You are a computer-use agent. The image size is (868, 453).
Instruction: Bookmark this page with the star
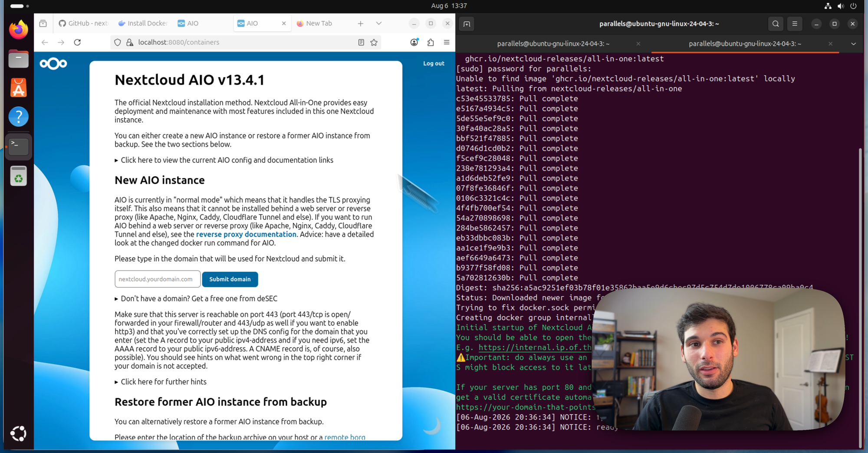pos(374,42)
